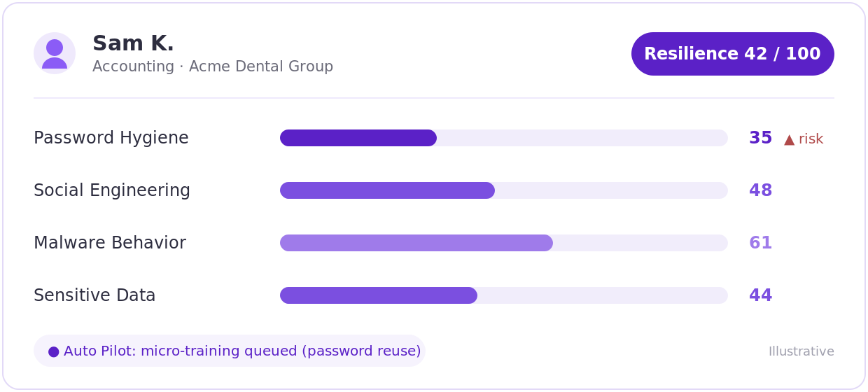Click the Auto Pilot status dot
This screenshot has width=868, height=392.
point(54,351)
